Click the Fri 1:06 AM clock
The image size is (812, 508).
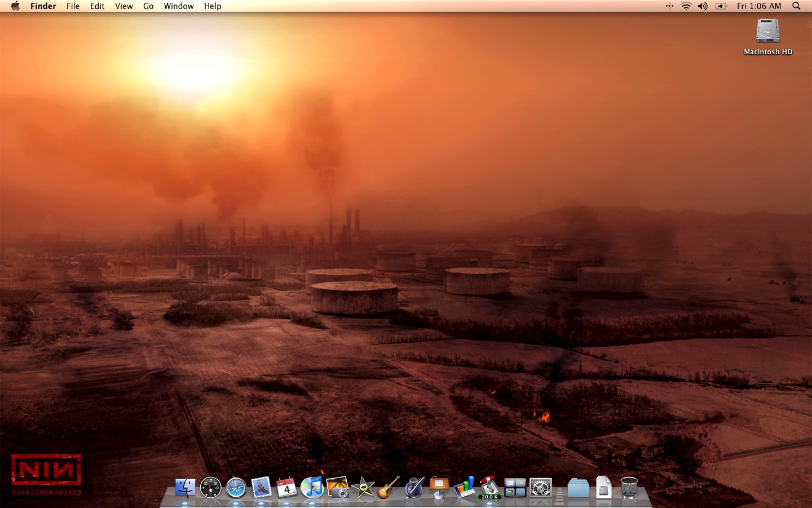[759, 6]
